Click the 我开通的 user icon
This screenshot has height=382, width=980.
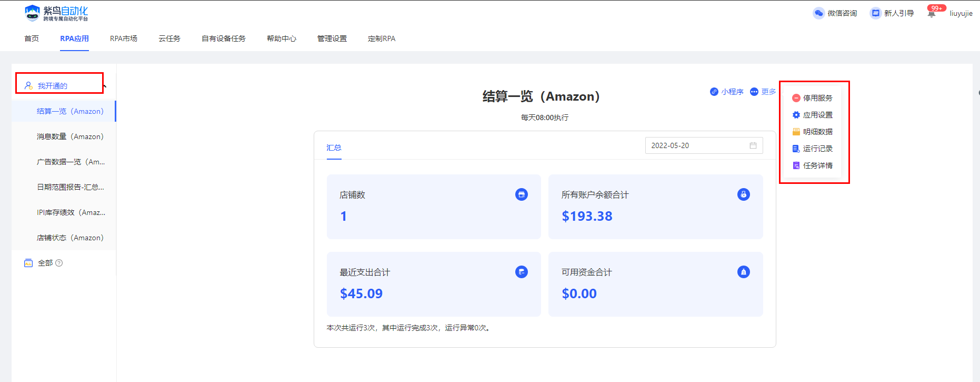click(x=28, y=85)
